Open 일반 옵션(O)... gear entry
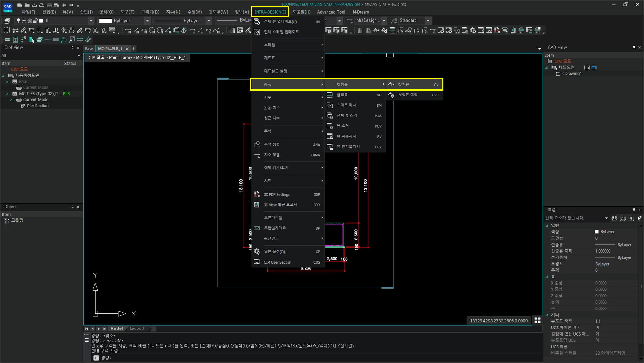 (x=288, y=252)
